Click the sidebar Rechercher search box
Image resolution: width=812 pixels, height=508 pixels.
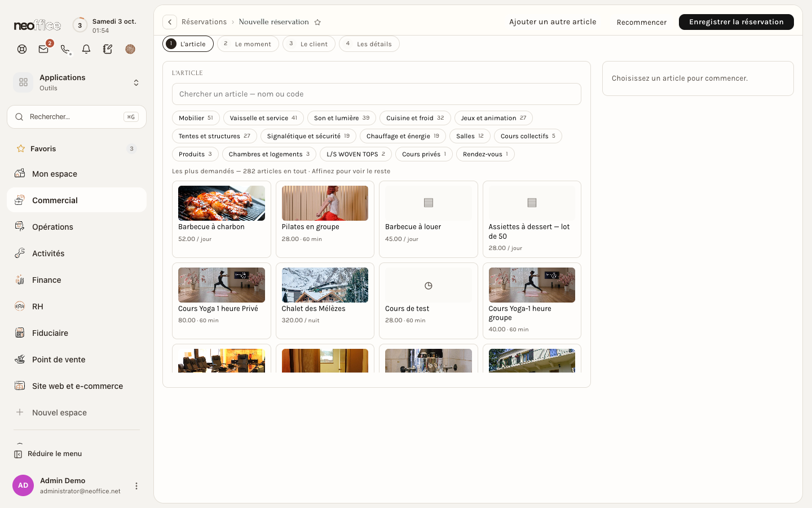click(x=77, y=117)
